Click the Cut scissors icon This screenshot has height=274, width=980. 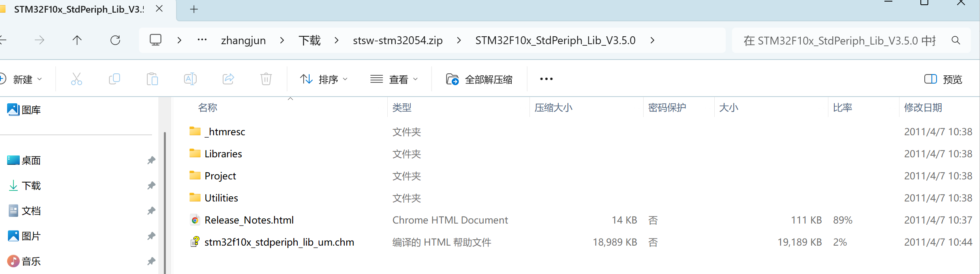tap(77, 79)
